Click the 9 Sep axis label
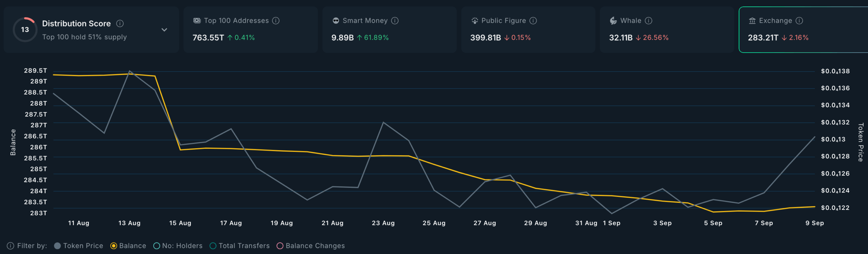Image resolution: width=868 pixels, height=254 pixels. 814,223
